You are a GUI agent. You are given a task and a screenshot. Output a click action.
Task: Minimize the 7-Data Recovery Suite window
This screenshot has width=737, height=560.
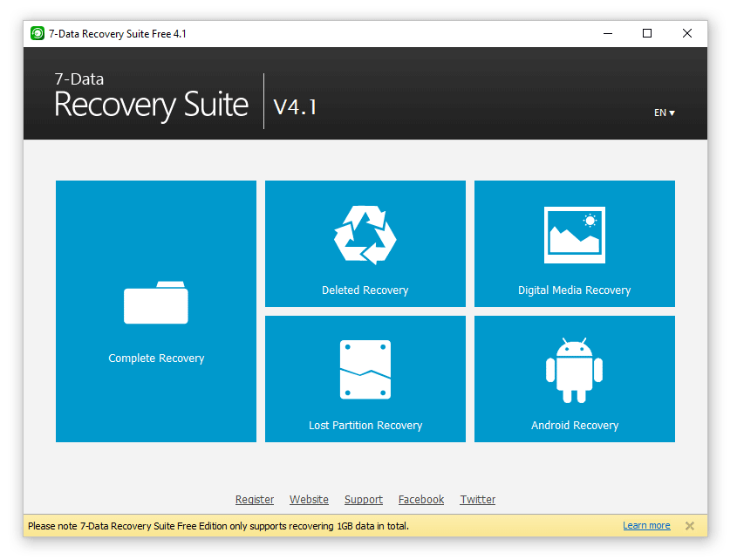click(x=608, y=33)
